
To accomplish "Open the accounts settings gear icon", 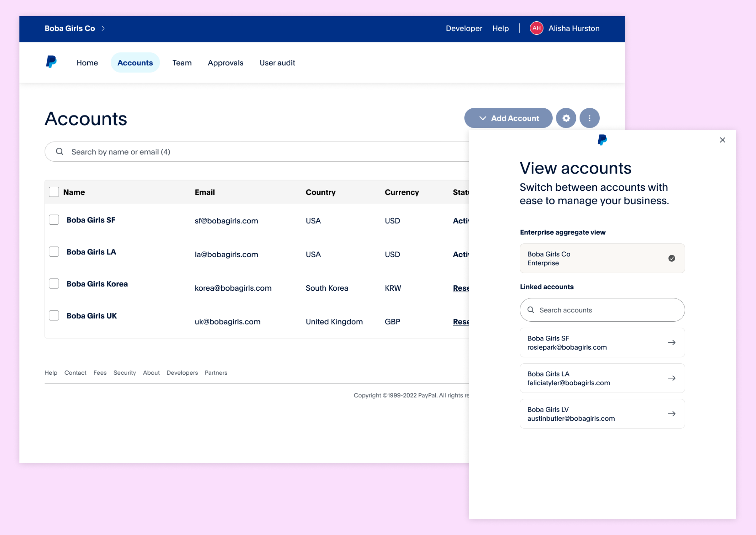I will (x=566, y=118).
